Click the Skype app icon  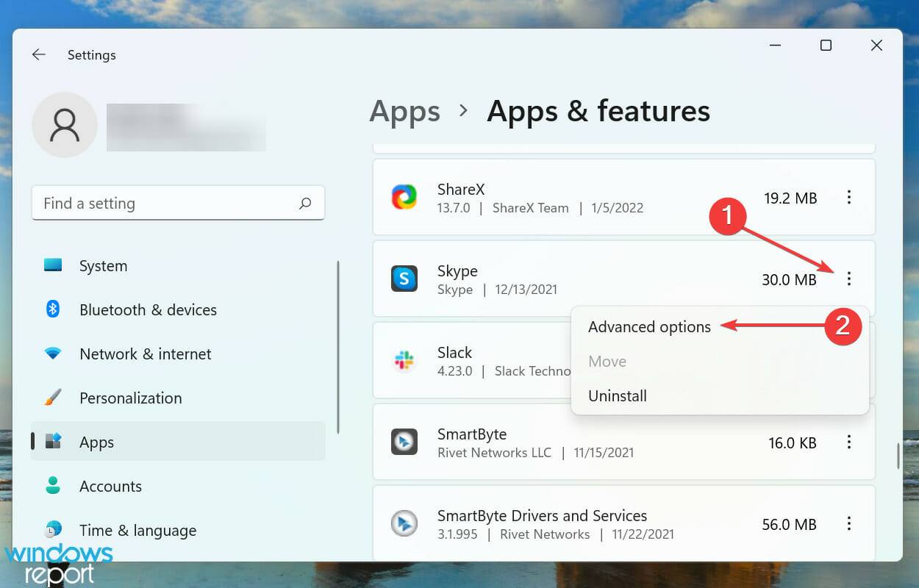point(404,279)
